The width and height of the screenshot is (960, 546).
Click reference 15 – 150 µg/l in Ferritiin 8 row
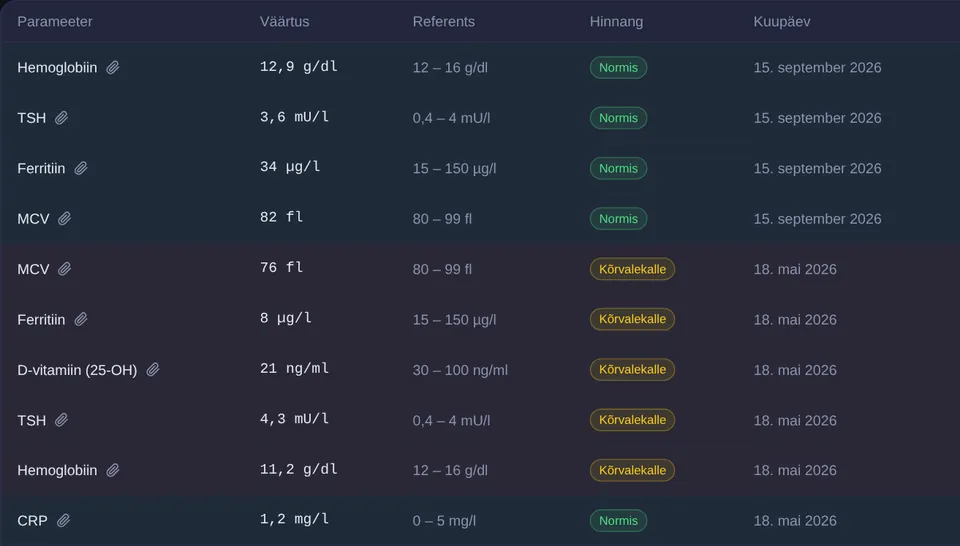pyautogui.click(x=454, y=320)
